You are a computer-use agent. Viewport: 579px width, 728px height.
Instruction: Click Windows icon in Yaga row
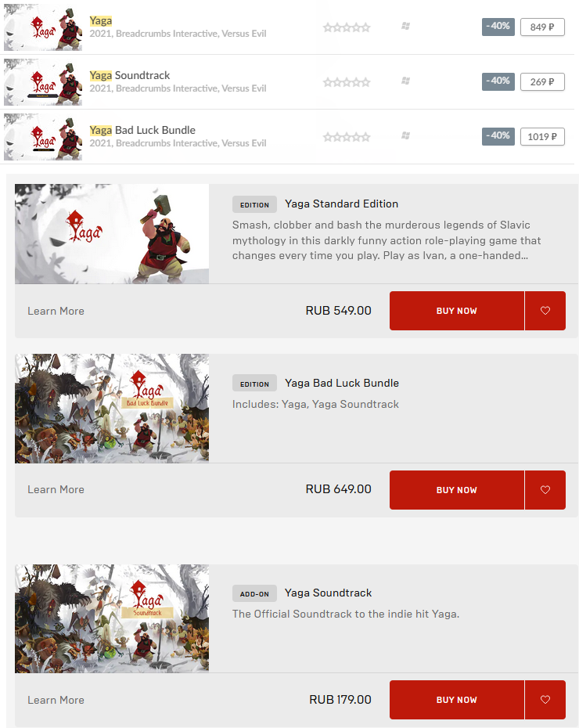coord(405,26)
